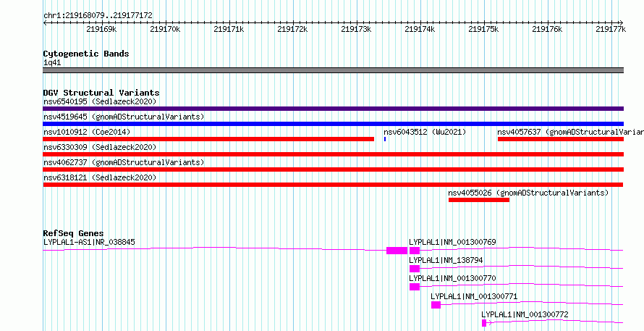Click the 219173k ruler tick label
Image resolution: width=644 pixels, height=331 pixels.
point(356,29)
